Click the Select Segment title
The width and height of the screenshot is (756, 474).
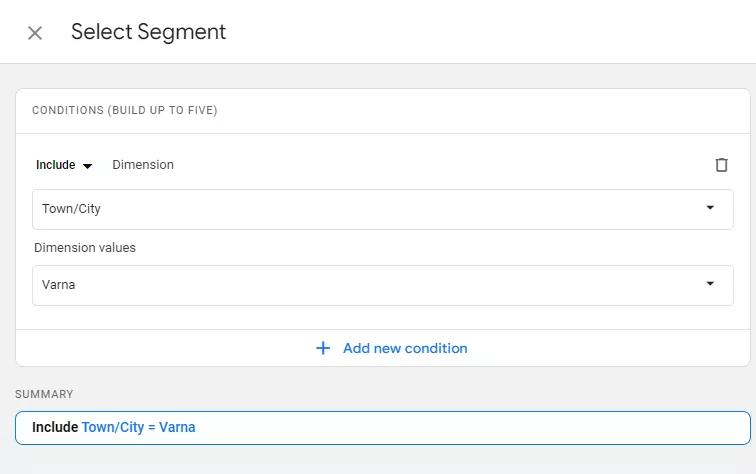[148, 32]
